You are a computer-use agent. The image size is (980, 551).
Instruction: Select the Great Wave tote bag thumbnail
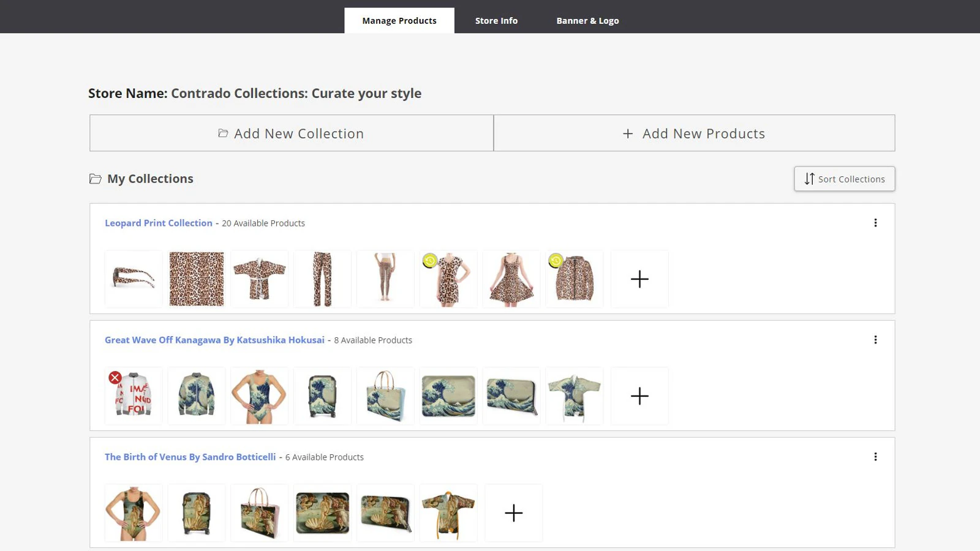pyautogui.click(x=386, y=396)
